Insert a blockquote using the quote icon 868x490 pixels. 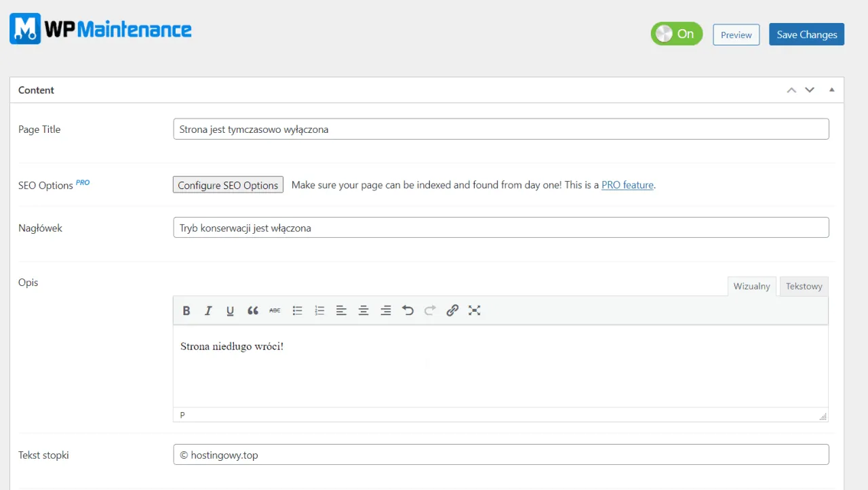tap(253, 310)
